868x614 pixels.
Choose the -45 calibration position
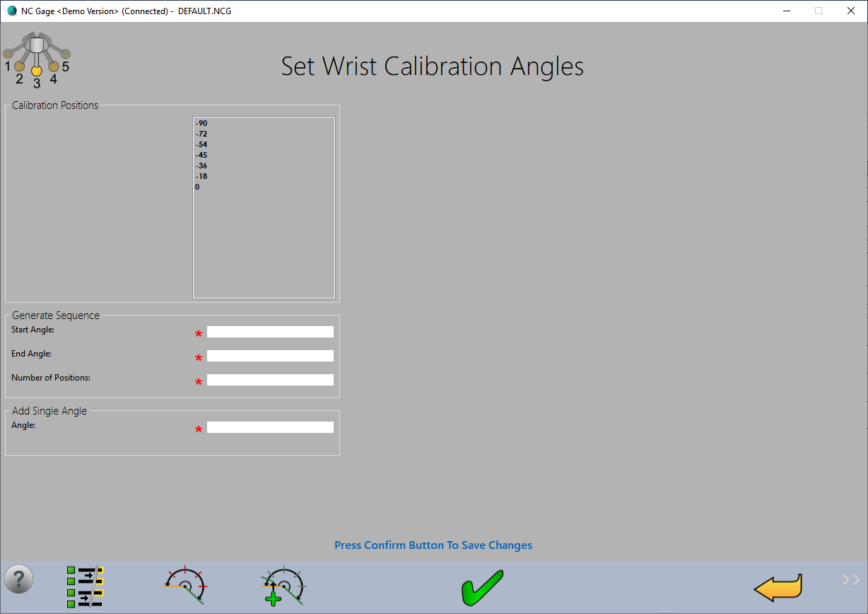pos(201,156)
